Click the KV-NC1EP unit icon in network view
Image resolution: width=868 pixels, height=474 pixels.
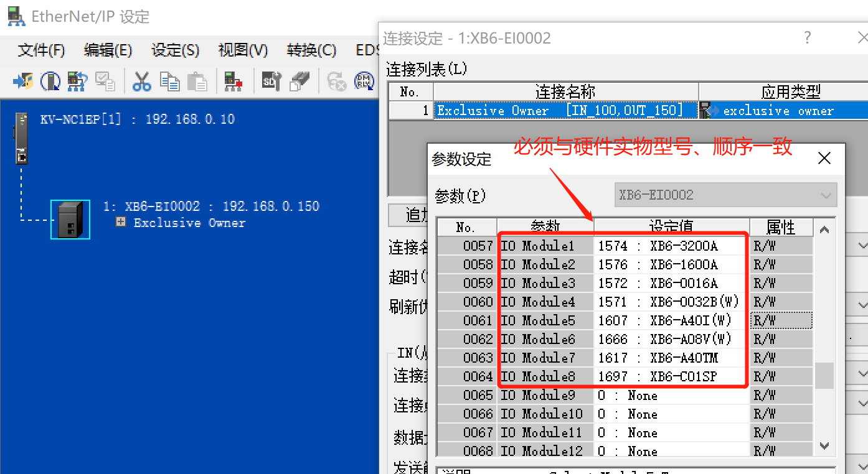(x=22, y=138)
